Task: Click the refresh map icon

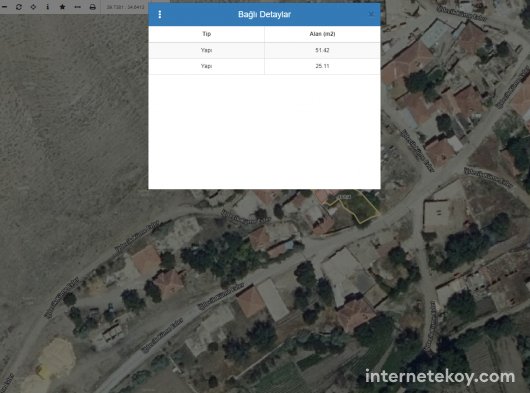Action: point(19,7)
